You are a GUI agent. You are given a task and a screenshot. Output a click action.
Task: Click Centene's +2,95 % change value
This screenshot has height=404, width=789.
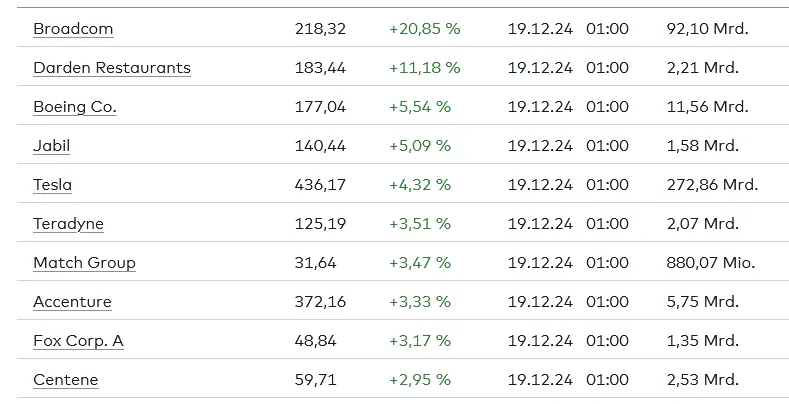pyautogui.click(x=420, y=379)
